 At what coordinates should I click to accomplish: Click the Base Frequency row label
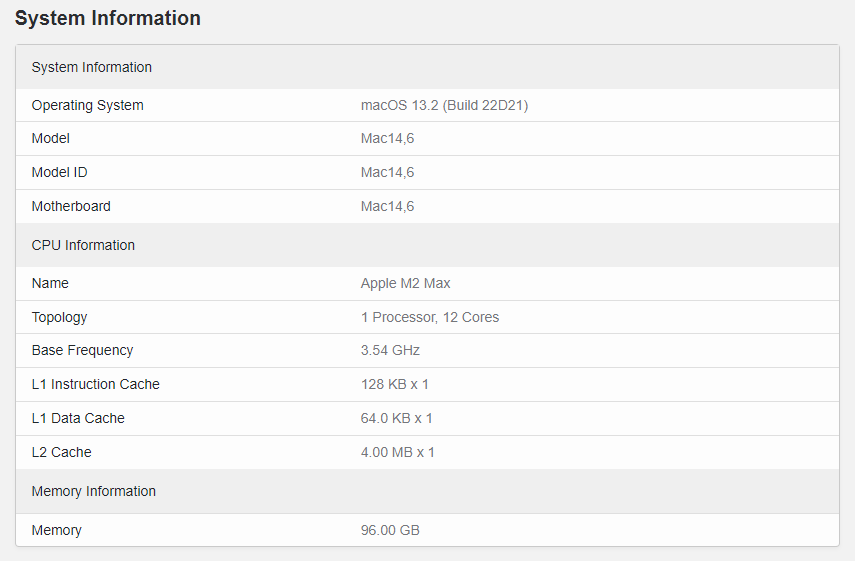pos(82,350)
